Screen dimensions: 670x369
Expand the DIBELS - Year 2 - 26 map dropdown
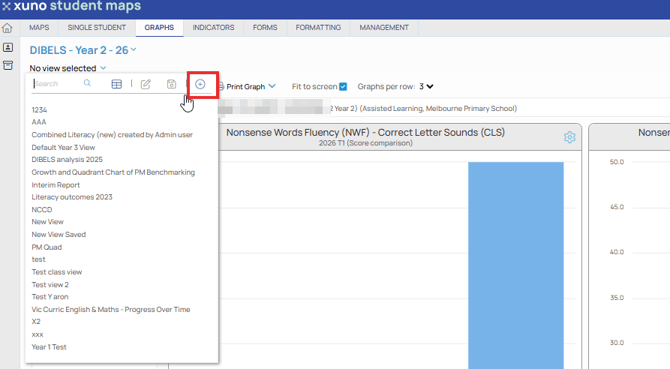click(x=134, y=50)
